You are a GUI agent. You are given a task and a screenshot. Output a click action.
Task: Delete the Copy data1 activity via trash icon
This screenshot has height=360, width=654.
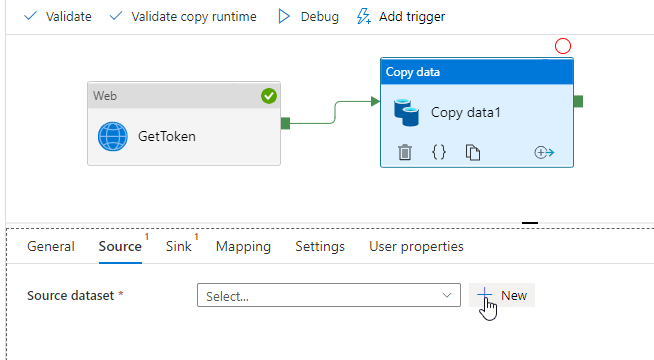[x=405, y=152]
